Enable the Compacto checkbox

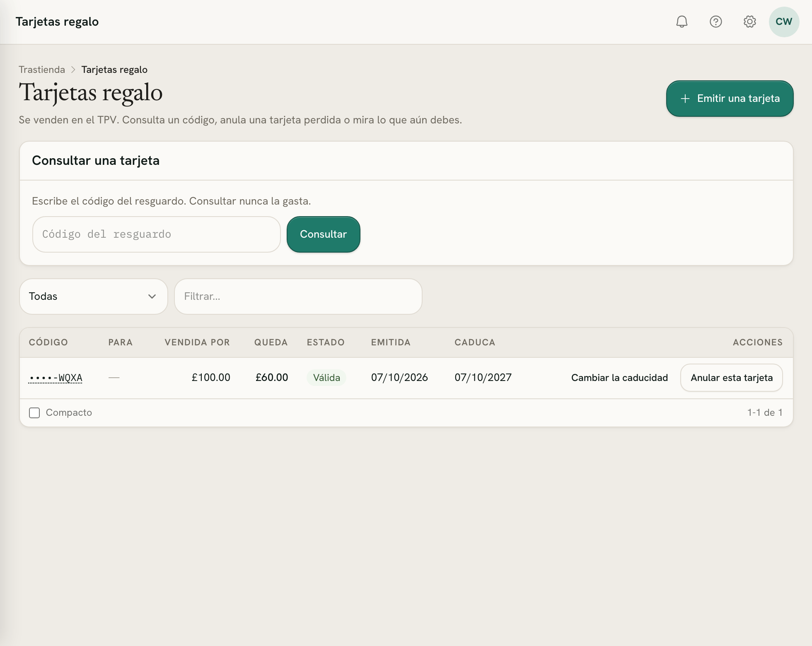(x=34, y=413)
